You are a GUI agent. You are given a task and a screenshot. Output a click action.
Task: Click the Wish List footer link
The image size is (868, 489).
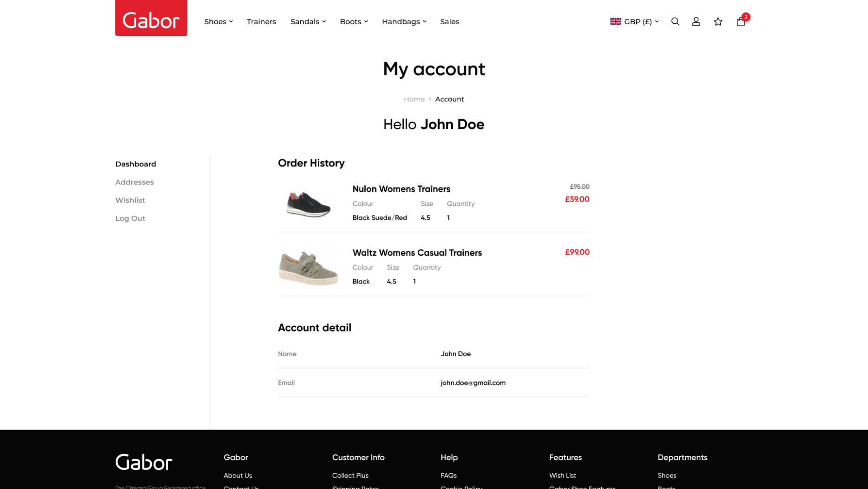click(562, 476)
